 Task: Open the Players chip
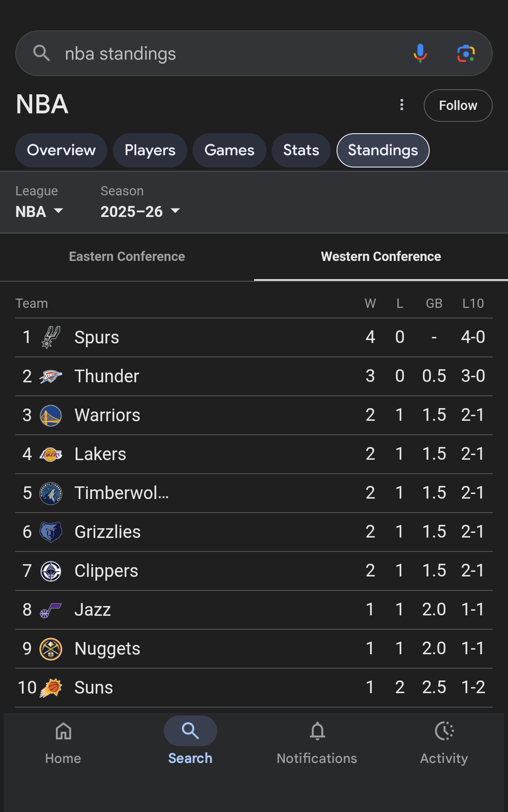tap(150, 150)
